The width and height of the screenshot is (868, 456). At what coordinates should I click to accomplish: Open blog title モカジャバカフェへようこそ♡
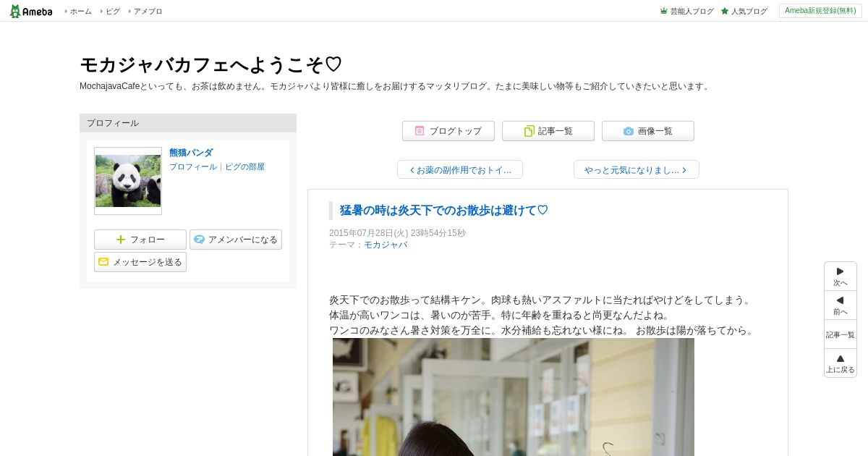(x=210, y=65)
